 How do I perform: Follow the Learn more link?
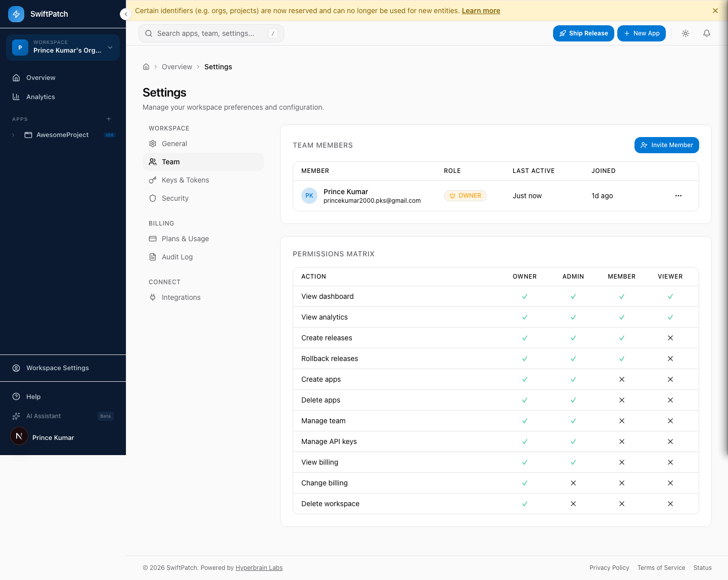click(x=481, y=11)
